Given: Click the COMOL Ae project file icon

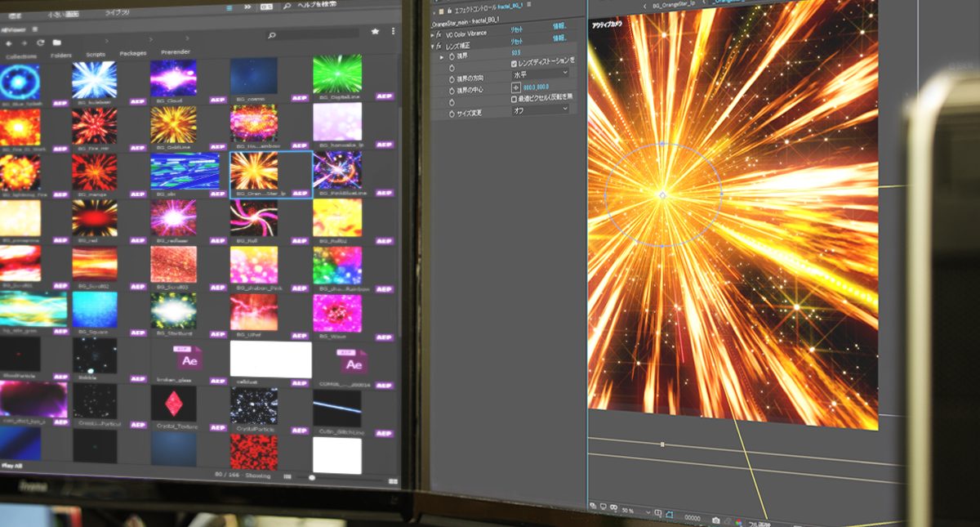Looking at the screenshot, I should pos(353,363).
